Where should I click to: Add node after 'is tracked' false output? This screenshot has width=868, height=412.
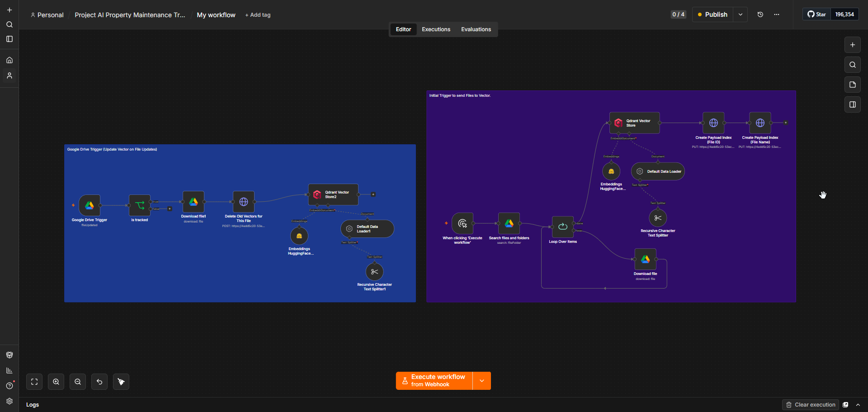[170, 209]
